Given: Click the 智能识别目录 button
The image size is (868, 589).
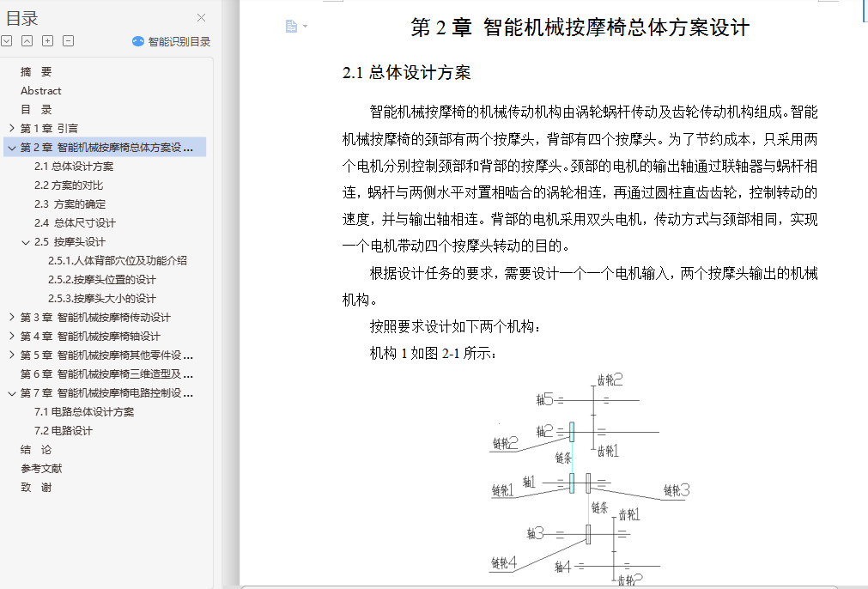Looking at the screenshot, I should 172,41.
